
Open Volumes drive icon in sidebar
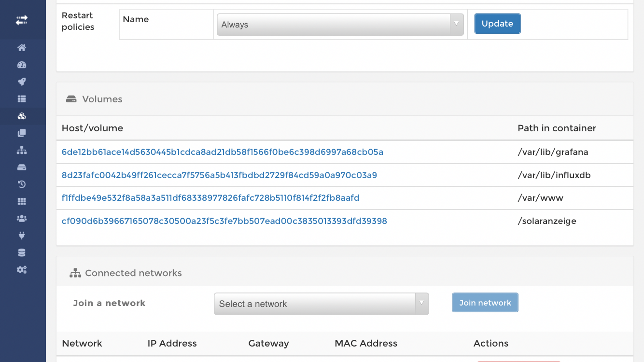click(22, 167)
